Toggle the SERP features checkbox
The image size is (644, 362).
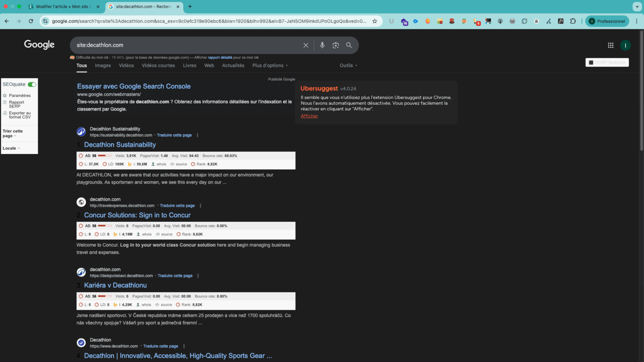tap(591, 63)
